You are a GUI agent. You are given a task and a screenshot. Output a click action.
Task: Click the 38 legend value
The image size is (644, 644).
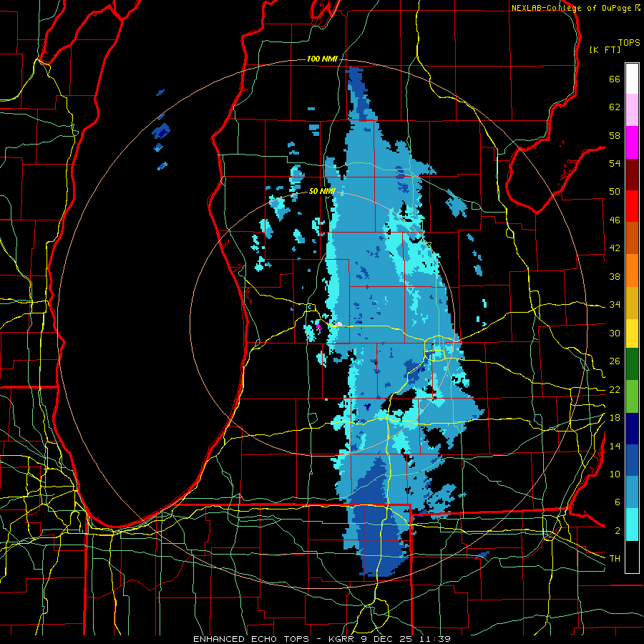(615, 276)
